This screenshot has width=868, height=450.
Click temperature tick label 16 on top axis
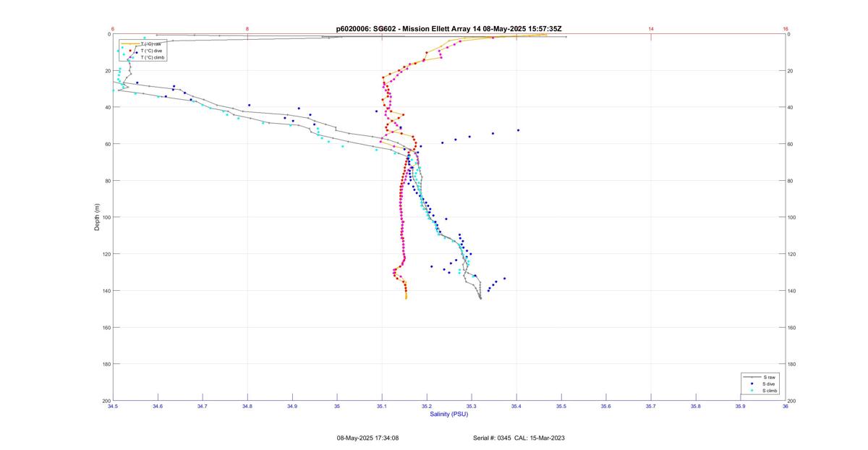pos(786,29)
